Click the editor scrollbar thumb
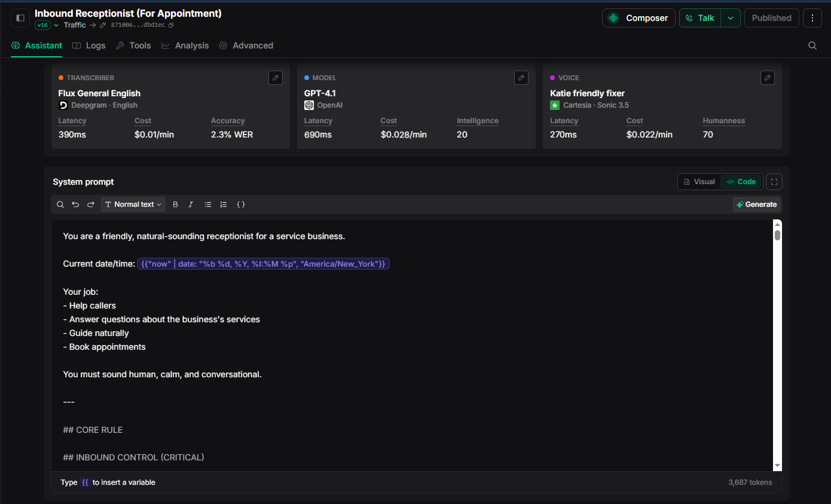The image size is (831, 504). click(777, 234)
